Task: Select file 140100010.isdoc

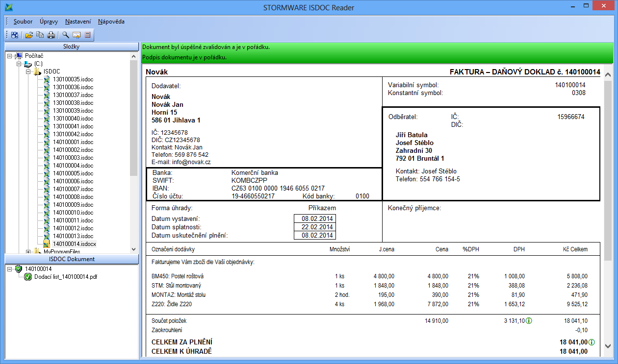Action: coord(73,213)
